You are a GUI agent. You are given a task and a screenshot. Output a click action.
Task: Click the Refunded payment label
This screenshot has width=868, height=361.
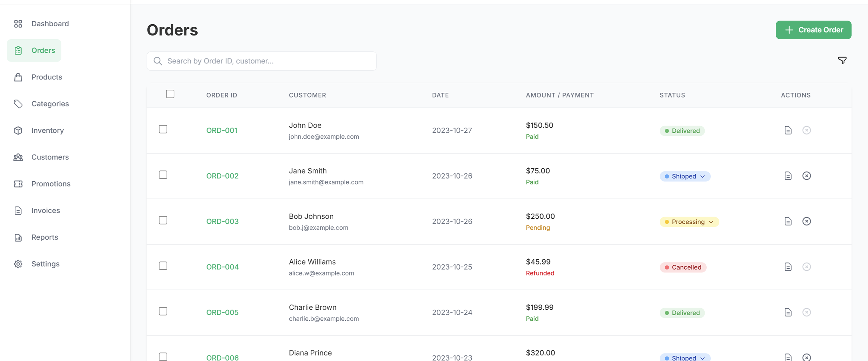coord(540,273)
